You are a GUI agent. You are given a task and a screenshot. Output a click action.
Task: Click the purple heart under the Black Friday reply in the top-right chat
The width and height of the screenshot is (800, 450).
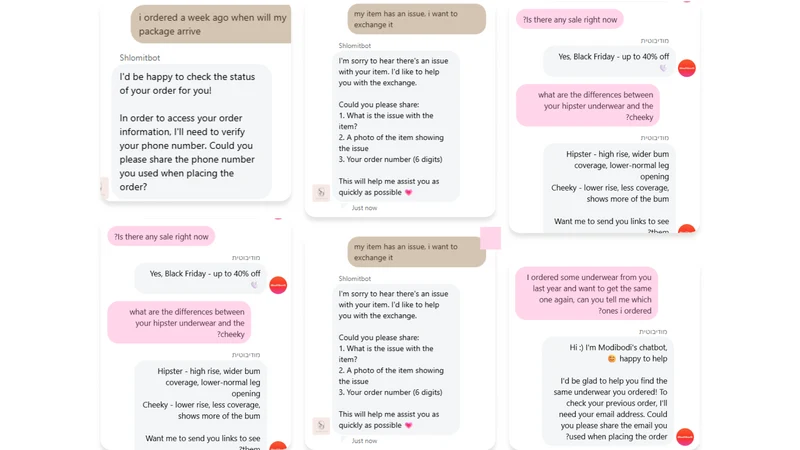point(663,68)
